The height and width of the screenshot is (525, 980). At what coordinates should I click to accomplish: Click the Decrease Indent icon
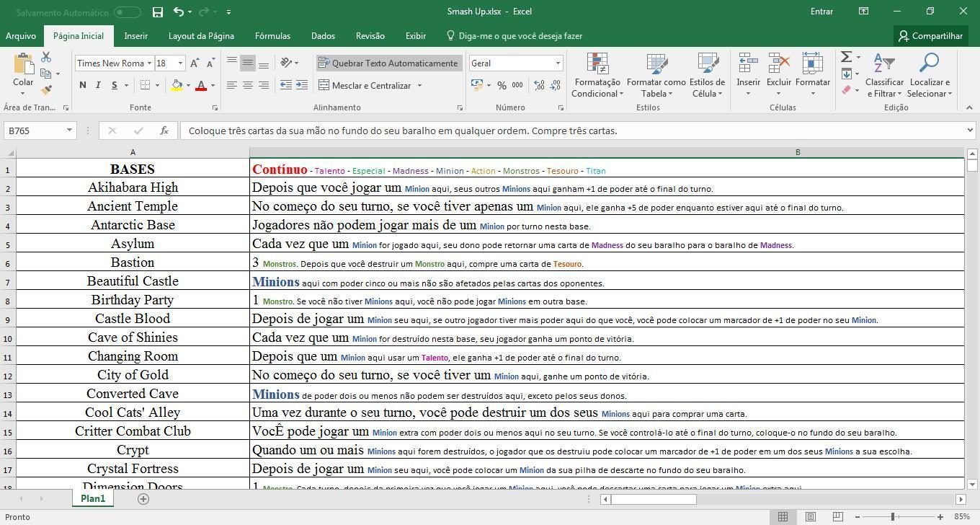[x=286, y=85]
